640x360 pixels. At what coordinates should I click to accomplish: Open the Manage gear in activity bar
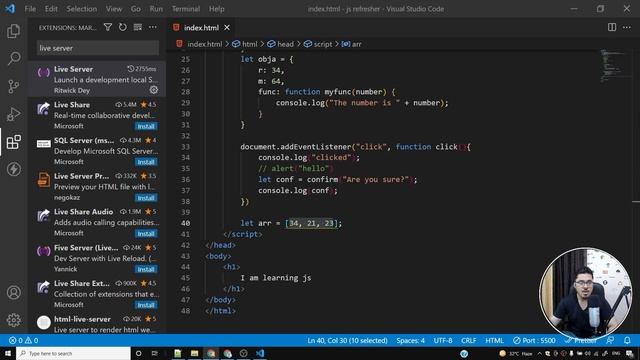(13, 320)
